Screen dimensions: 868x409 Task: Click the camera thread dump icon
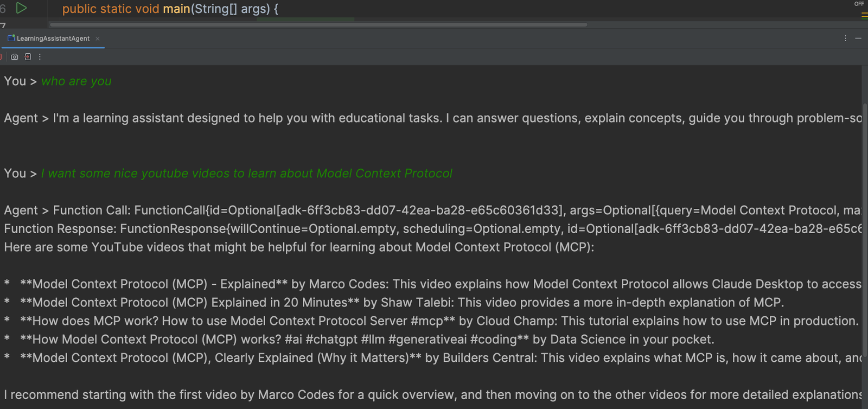pyautogui.click(x=15, y=56)
